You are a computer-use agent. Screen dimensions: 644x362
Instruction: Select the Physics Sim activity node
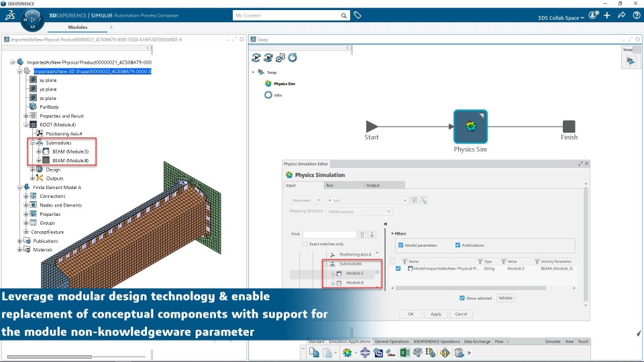[x=471, y=127]
